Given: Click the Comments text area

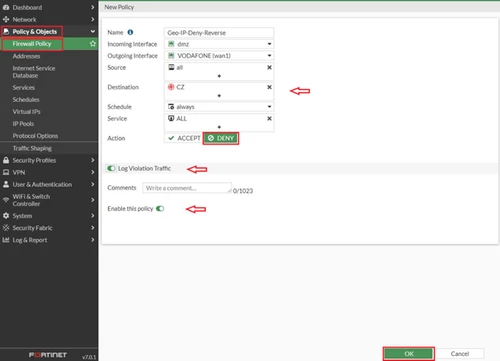Looking at the screenshot, I should coord(187,188).
